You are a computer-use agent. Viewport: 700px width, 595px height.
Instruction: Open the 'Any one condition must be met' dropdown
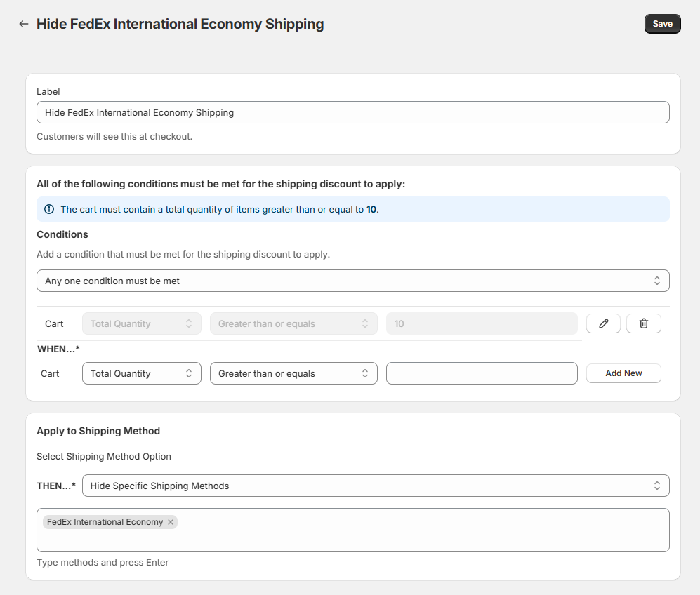click(x=352, y=281)
